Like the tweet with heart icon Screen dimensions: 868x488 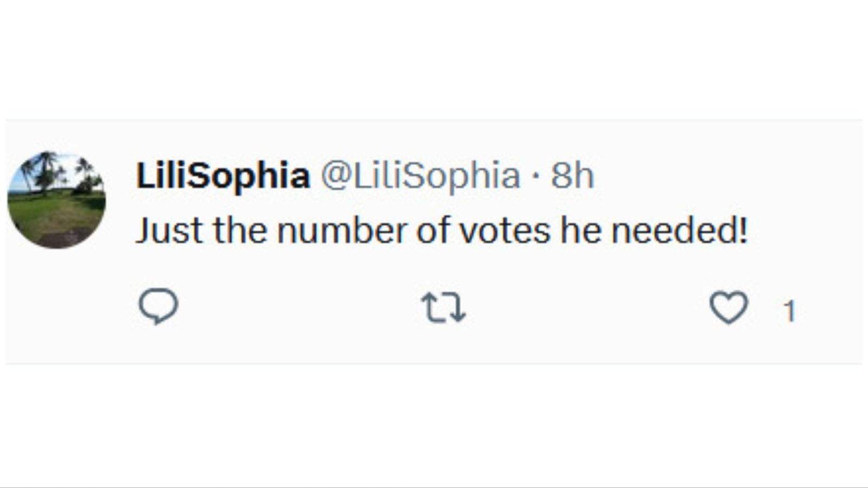tap(729, 307)
